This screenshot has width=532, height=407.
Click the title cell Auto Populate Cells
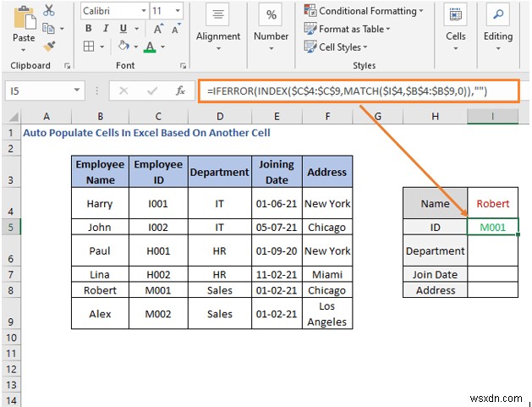pyautogui.click(x=146, y=133)
